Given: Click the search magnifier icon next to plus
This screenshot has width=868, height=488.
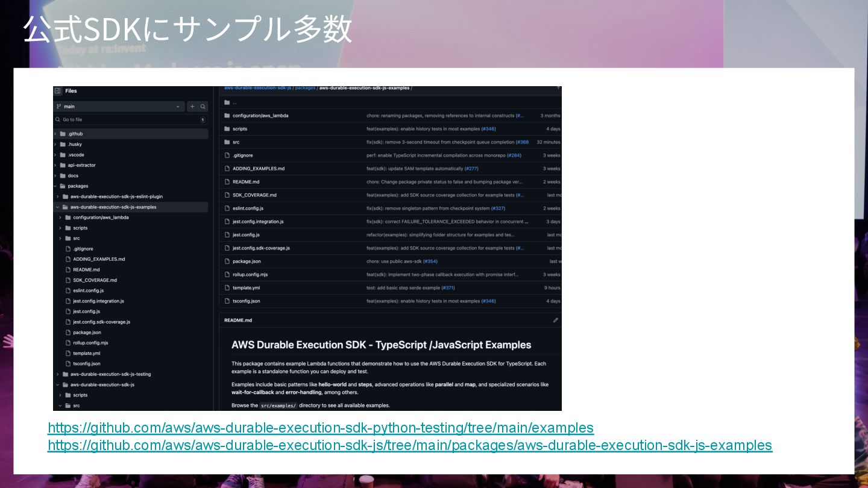Looking at the screenshot, I should click(203, 107).
